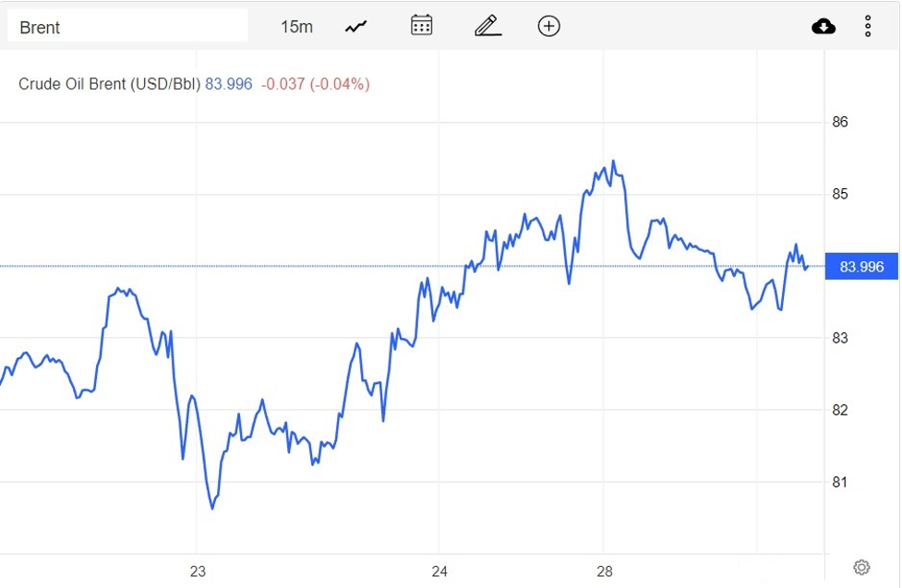Image resolution: width=902 pixels, height=588 pixels.
Task: Click the 83 price axis label
Action: tap(840, 338)
